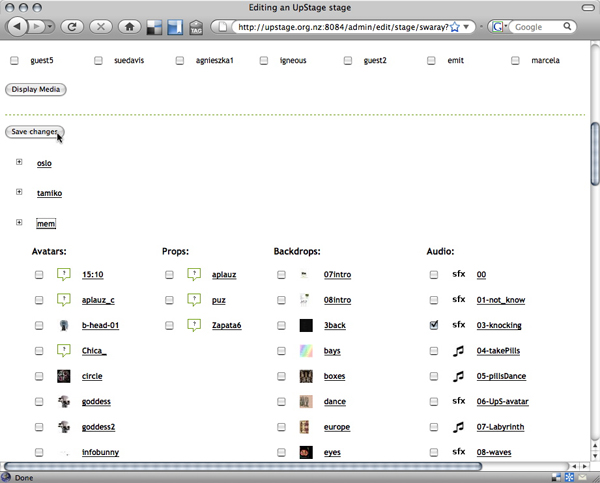Click the horizontal scrollbar right arrow

pyautogui.click(x=584, y=466)
